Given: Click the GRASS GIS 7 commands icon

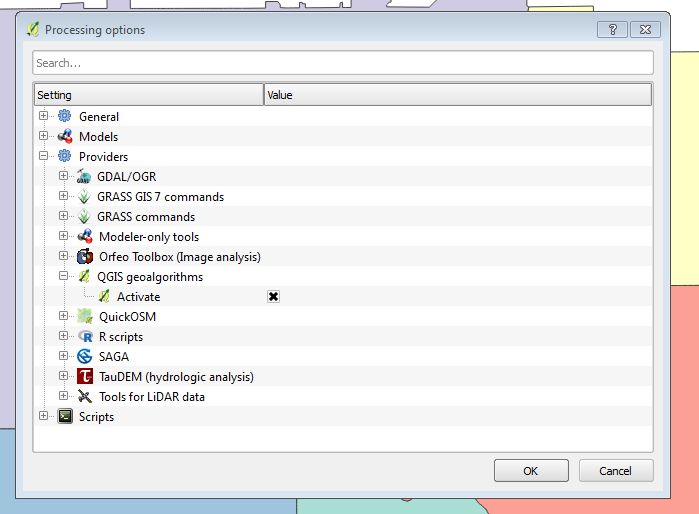Looking at the screenshot, I should tap(84, 196).
